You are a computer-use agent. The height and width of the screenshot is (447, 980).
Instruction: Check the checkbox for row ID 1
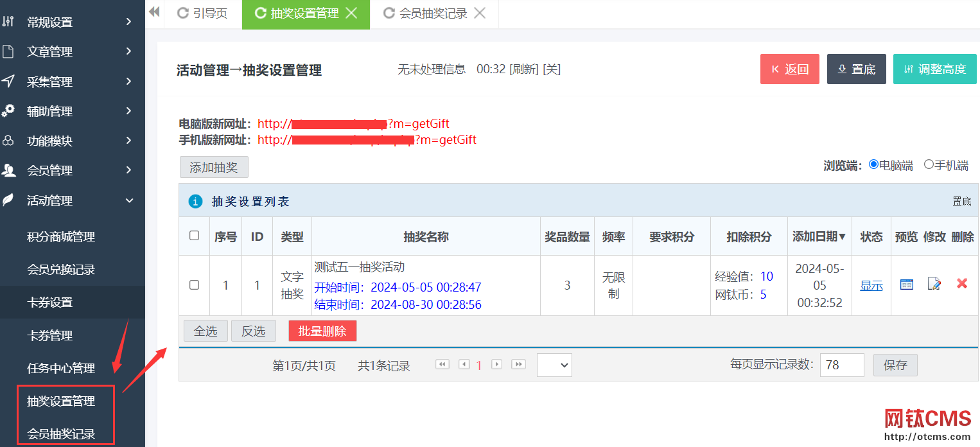click(x=194, y=285)
